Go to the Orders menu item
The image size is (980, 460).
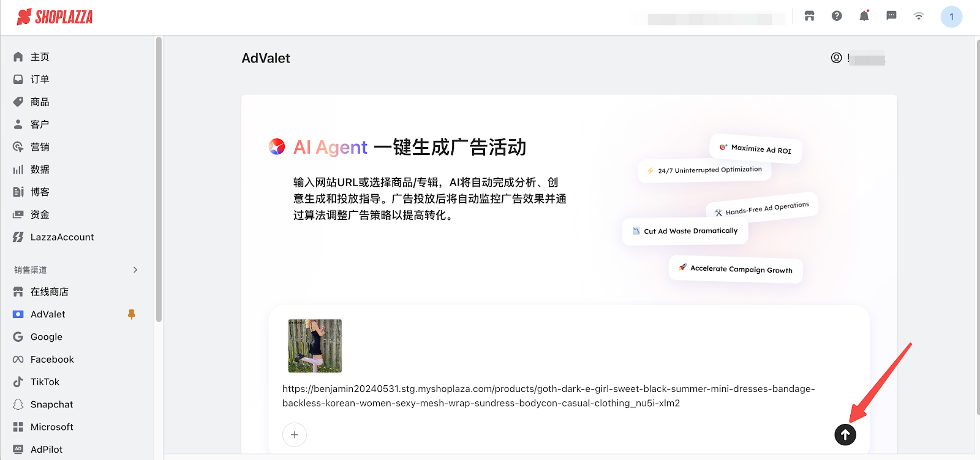(40, 80)
